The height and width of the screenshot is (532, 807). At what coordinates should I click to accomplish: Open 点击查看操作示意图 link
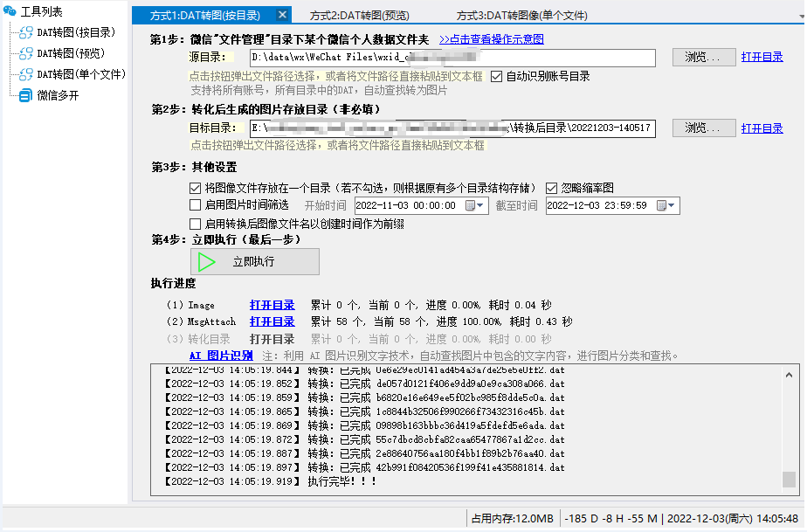pyautogui.click(x=492, y=39)
